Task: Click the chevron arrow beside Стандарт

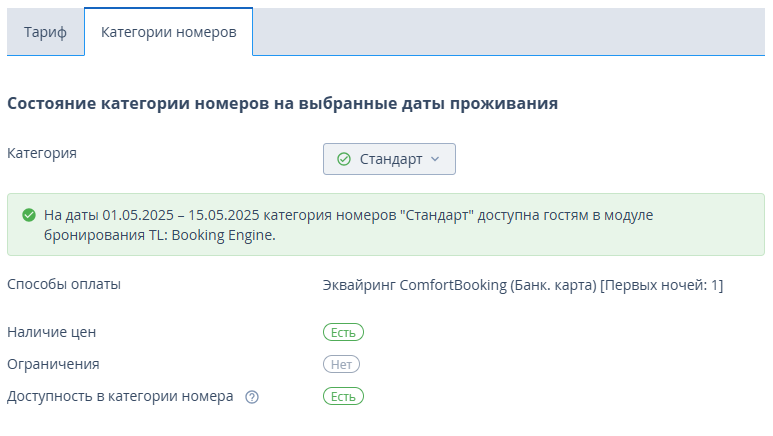Action: click(435, 159)
